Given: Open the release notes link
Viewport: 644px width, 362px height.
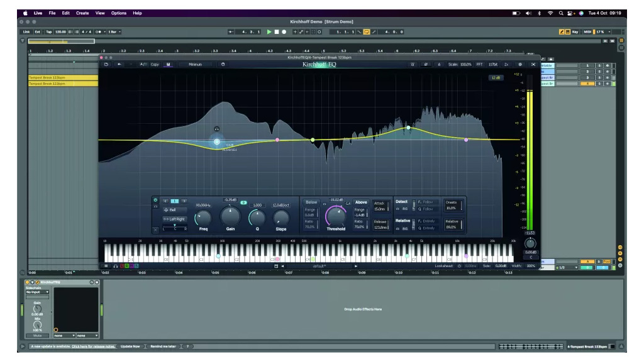Looking at the screenshot, I should point(93,346).
